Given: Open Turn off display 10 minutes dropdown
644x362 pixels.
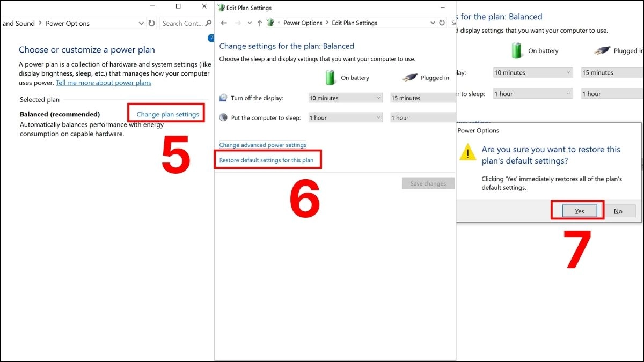Looking at the screenshot, I should tap(346, 98).
